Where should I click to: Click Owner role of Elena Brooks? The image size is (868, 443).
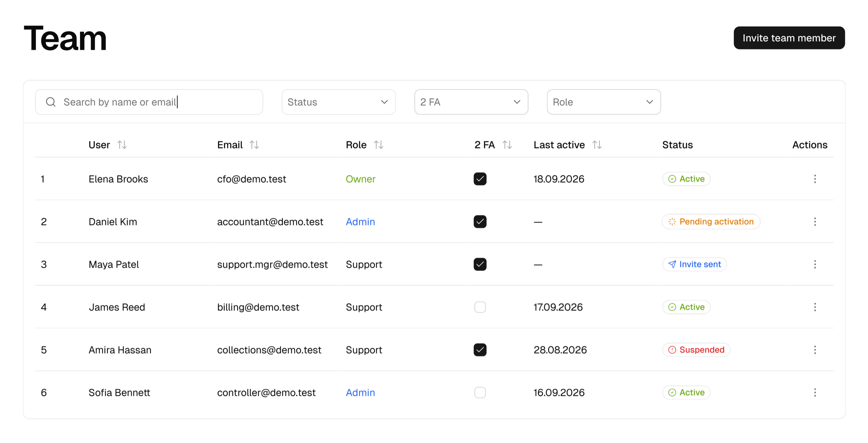[361, 179]
